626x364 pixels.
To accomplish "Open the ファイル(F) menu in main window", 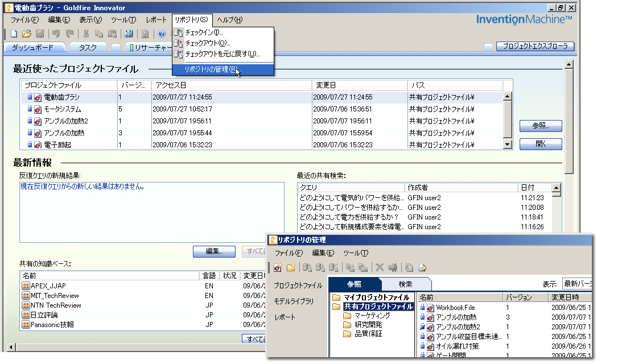I will tap(24, 19).
